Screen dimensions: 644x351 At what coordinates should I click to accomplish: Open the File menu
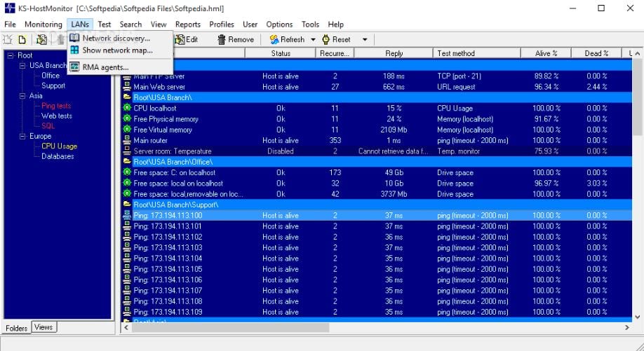[10, 25]
